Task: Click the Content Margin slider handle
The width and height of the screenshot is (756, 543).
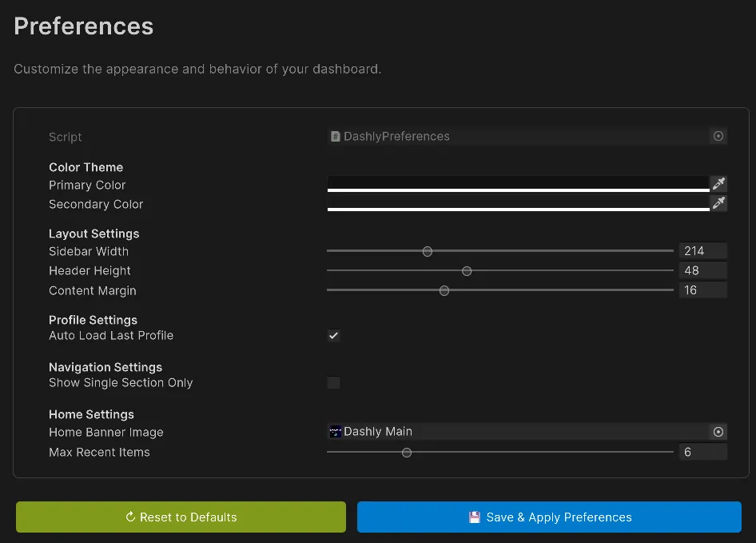Action: coord(444,290)
